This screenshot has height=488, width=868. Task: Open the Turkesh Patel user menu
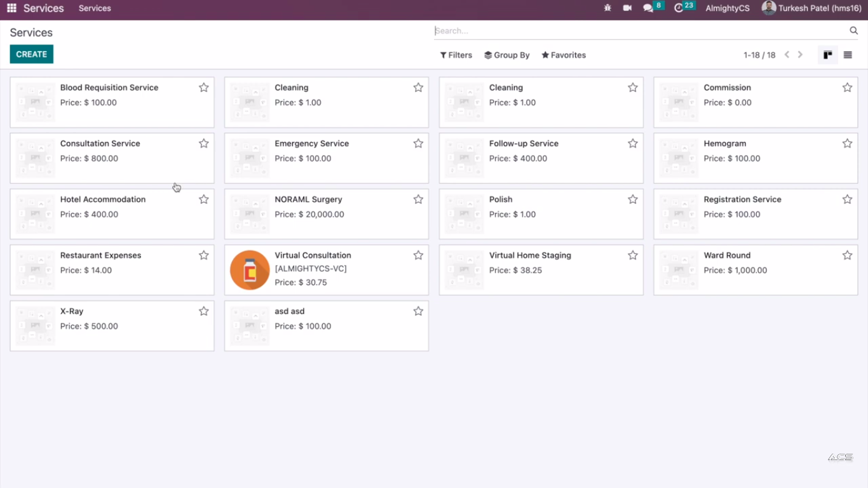(812, 8)
